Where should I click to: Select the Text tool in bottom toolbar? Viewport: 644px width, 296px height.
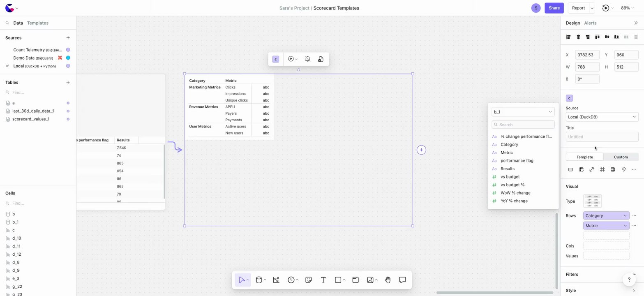click(323, 280)
